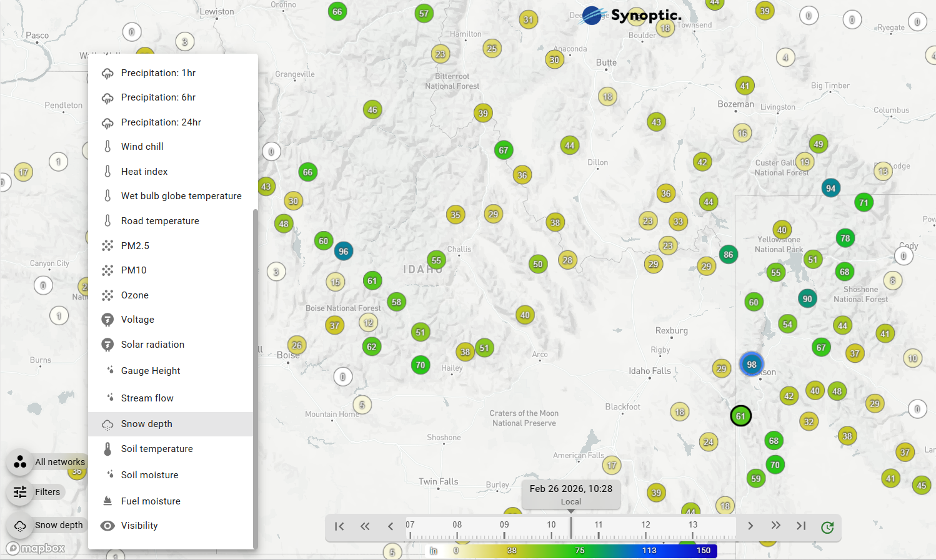Open Filters using its sliders icon

pyautogui.click(x=19, y=492)
